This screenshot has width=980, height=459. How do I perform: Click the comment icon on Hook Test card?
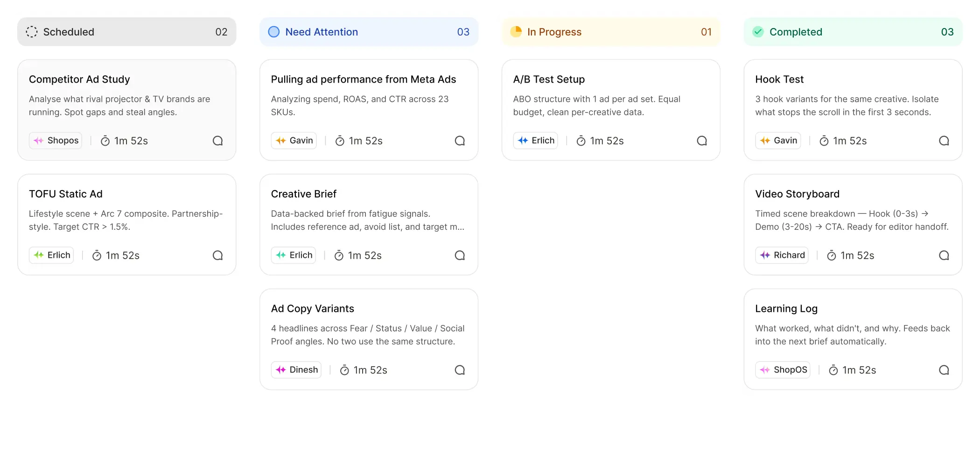pyautogui.click(x=944, y=141)
